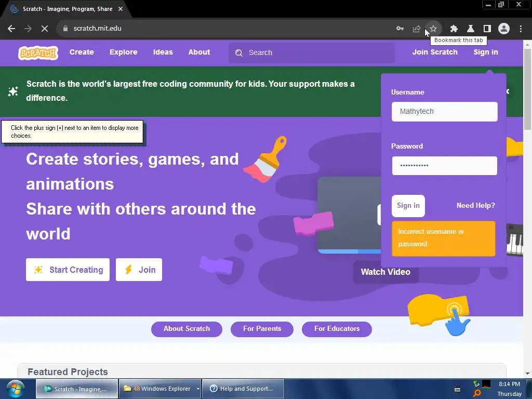Screen dimensions: 532x399
Task: Click the on-screen keyboard tray icon
Action: tap(457, 389)
